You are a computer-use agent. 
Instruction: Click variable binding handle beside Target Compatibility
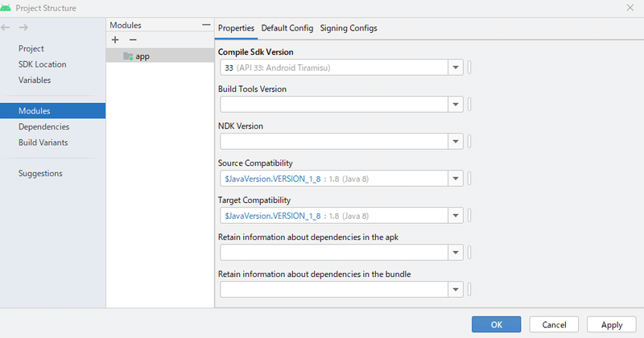(x=469, y=216)
